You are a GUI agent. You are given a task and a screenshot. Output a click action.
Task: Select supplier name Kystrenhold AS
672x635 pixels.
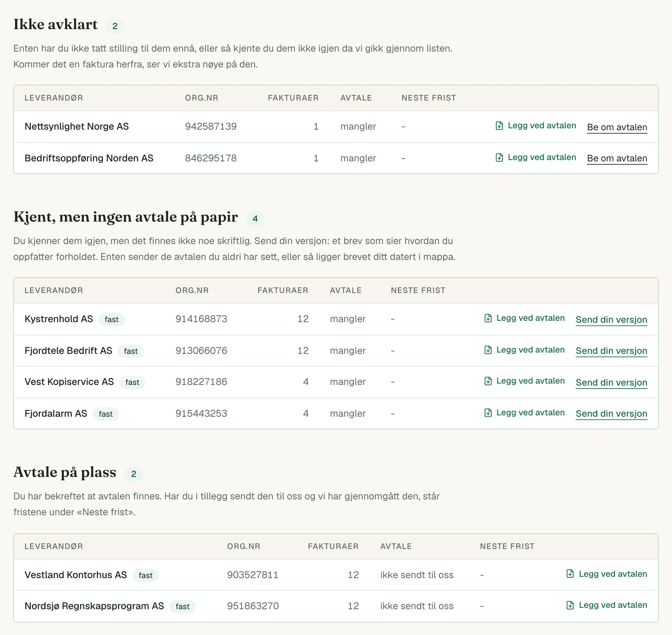coord(59,319)
